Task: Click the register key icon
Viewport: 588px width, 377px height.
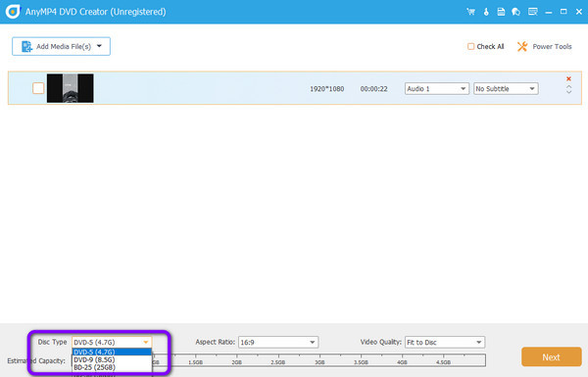Action: (x=486, y=12)
